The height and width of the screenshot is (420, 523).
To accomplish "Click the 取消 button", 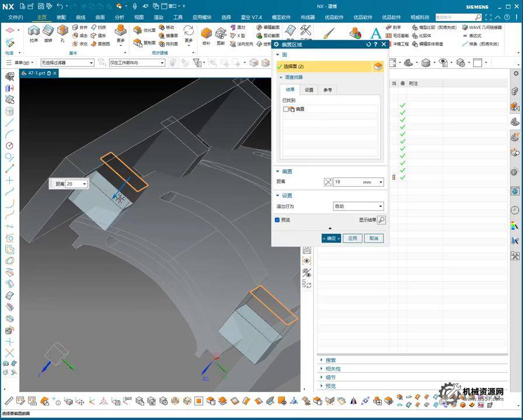I will [x=374, y=238].
